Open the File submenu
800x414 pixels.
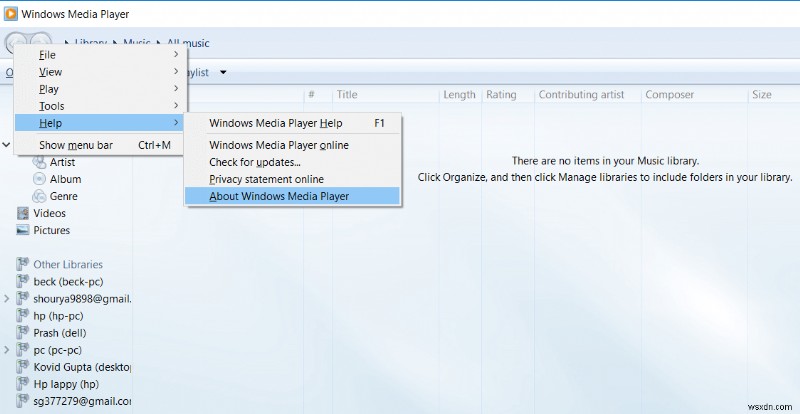click(x=99, y=55)
